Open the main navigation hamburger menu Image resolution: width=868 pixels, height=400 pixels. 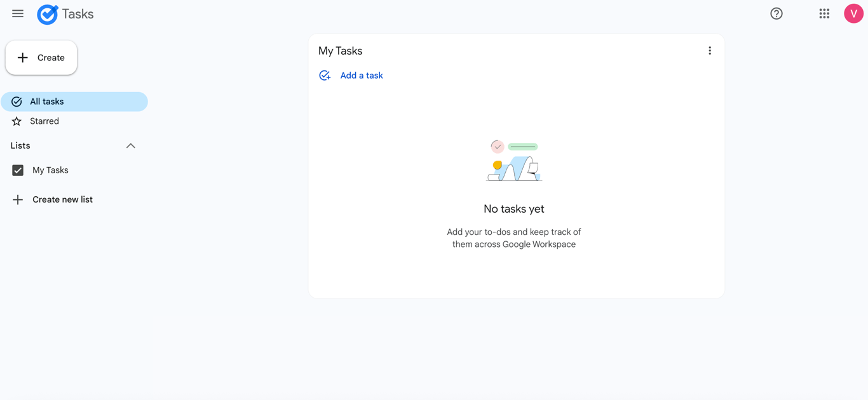point(17,13)
